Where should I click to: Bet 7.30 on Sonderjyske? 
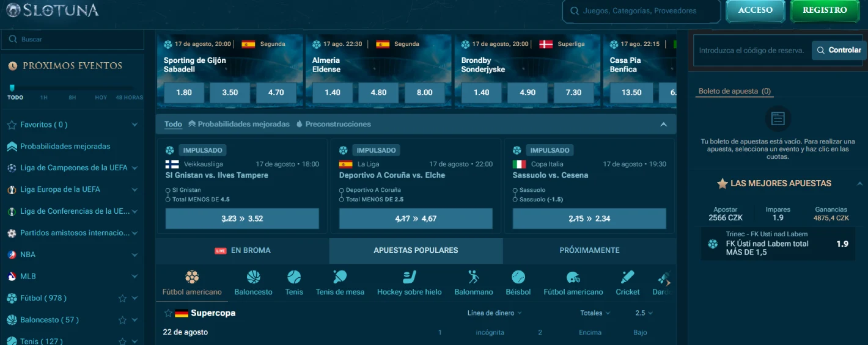click(x=573, y=93)
